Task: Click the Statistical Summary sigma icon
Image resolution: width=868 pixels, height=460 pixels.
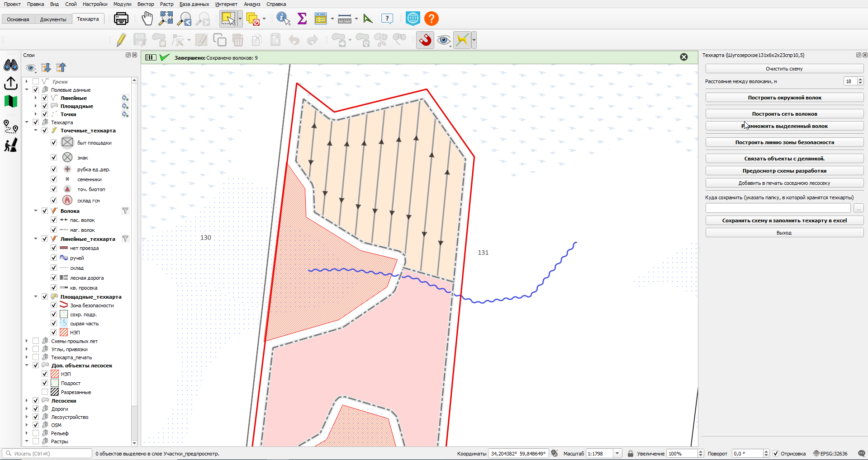Action: [302, 19]
